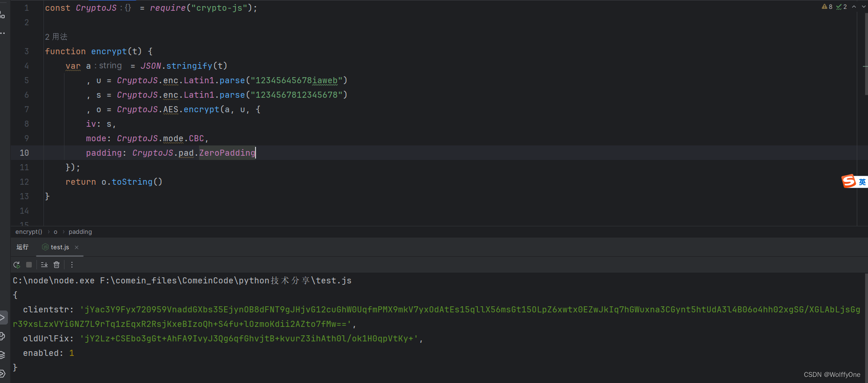Screen dimensions: 868x383
Task: Go to previous highlighted problem arrow
Action: pyautogui.click(x=854, y=7)
